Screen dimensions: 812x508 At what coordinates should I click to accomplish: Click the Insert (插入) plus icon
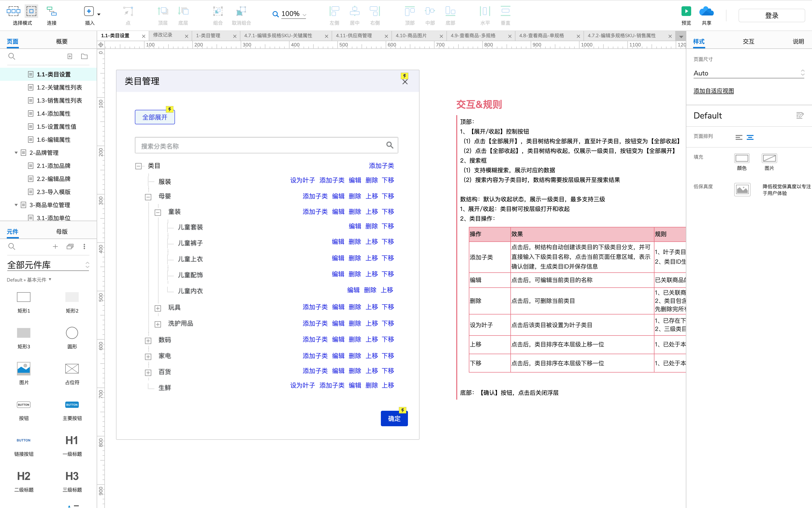coord(89,11)
